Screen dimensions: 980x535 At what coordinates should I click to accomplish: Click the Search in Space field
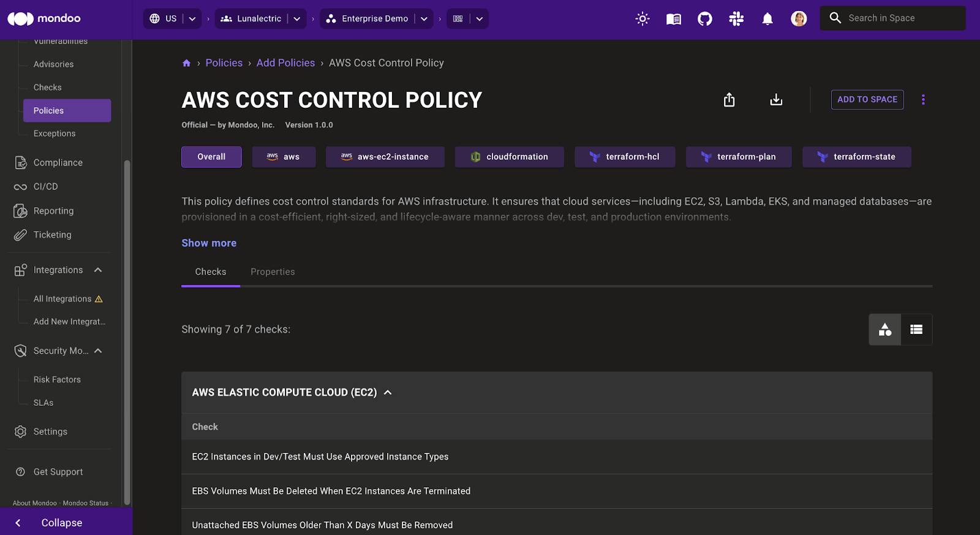tap(900, 18)
